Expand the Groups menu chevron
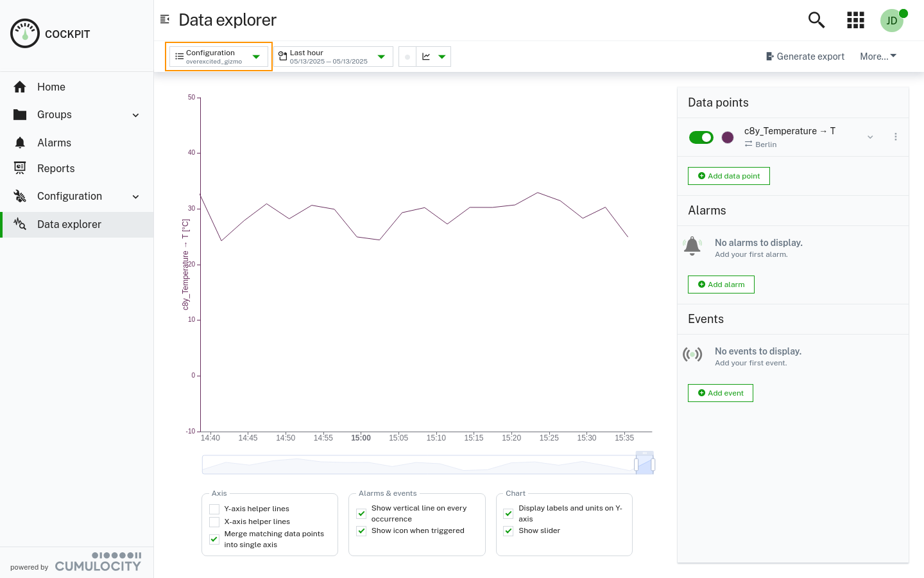Screen dimensions: 924x578 pyautogui.click(x=136, y=115)
